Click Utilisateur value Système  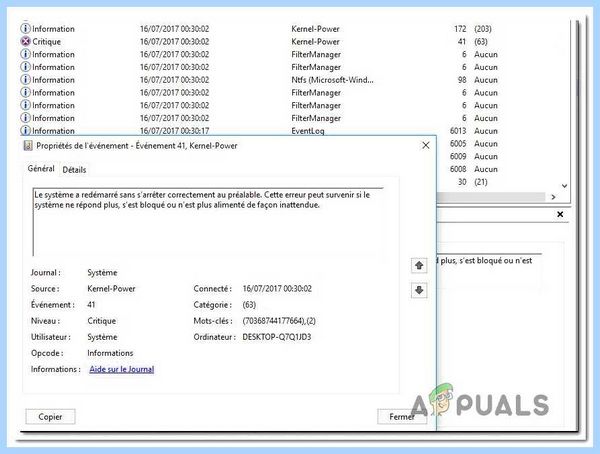[x=102, y=337]
